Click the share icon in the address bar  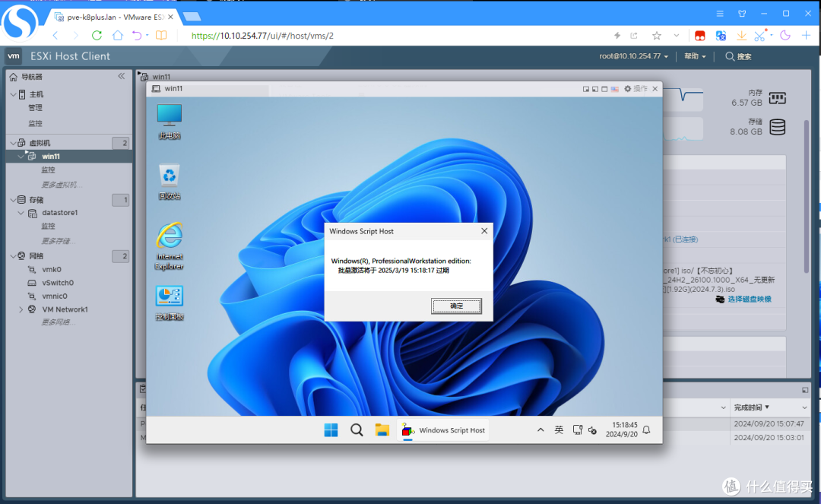634,36
